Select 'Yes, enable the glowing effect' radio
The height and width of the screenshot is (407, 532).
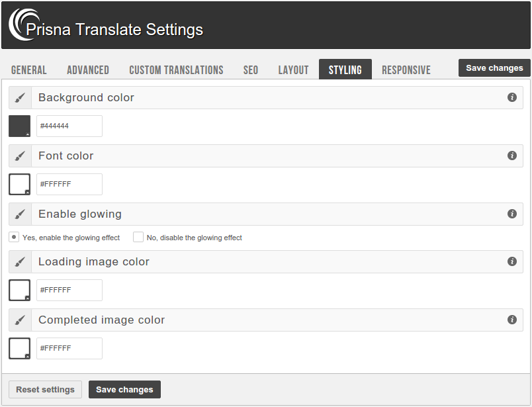pos(14,238)
